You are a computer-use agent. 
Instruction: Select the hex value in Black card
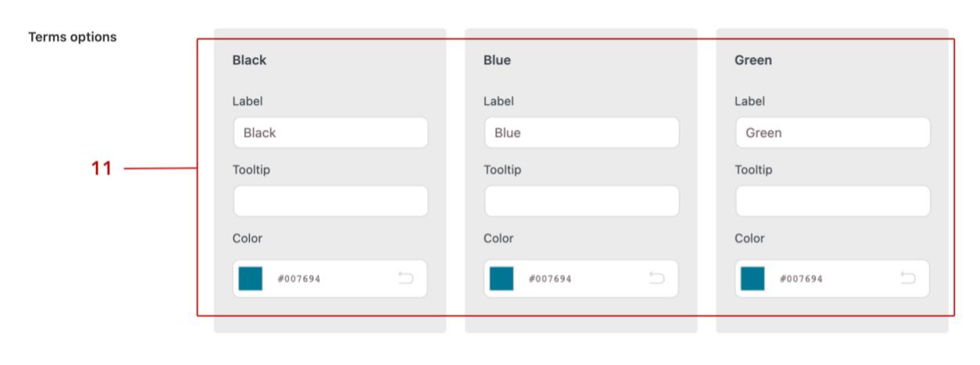pos(299,279)
